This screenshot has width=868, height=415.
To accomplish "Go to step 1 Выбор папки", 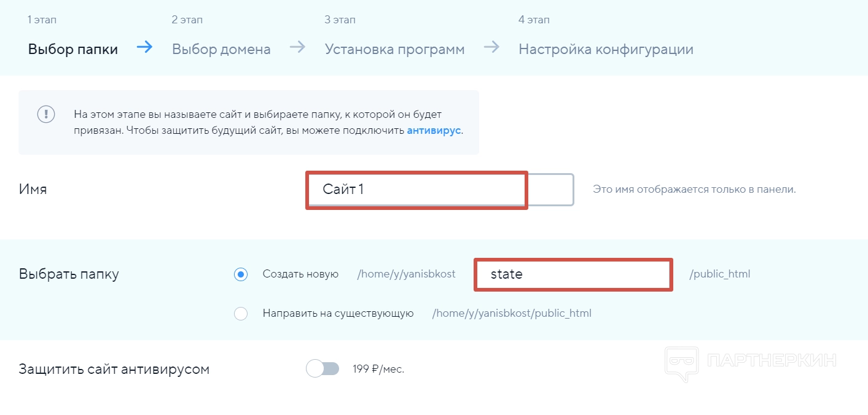I will click(x=72, y=49).
